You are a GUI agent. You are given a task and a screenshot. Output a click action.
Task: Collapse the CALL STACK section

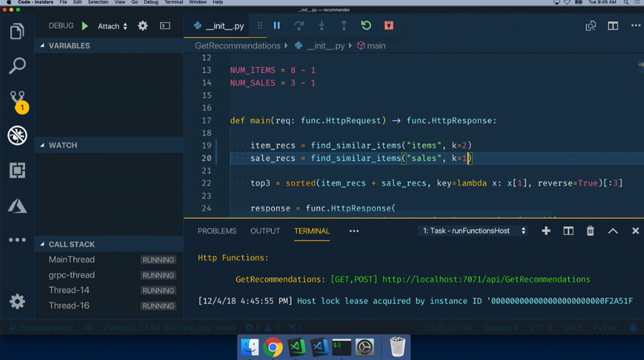pos(43,244)
